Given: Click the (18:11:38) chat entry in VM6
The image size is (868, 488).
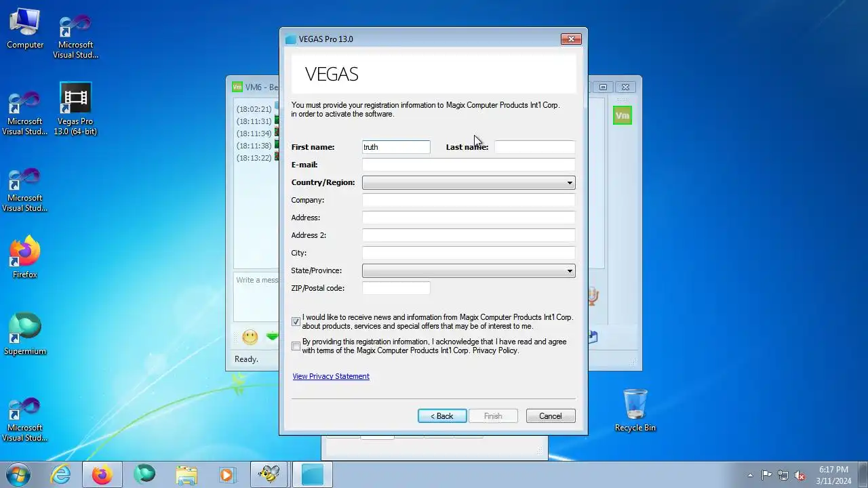Looking at the screenshot, I should pos(254,146).
